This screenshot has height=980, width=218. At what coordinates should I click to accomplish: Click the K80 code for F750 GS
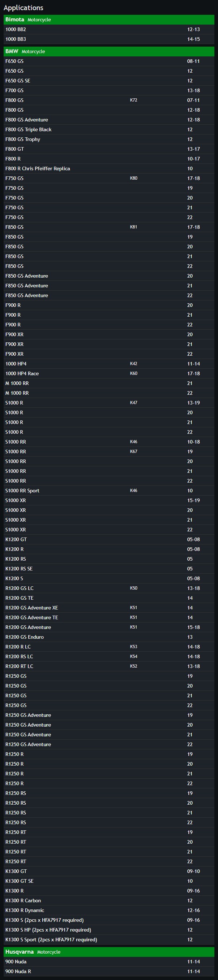tap(133, 179)
